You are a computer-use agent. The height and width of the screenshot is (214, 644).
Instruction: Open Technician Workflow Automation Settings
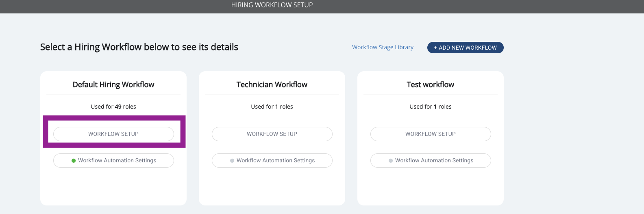click(276, 161)
